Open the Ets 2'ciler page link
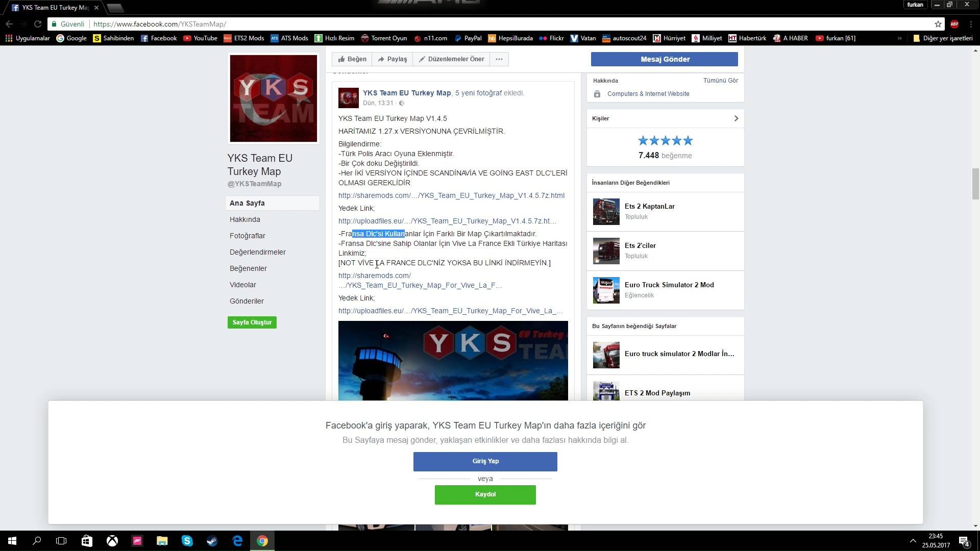Screen dimensions: 980x551 point(640,245)
